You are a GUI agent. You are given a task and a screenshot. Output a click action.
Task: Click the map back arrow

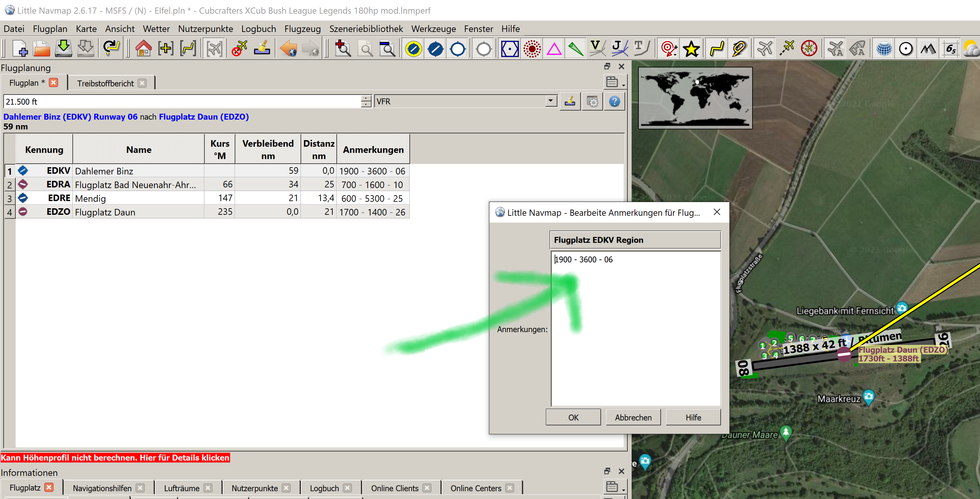pyautogui.click(x=288, y=49)
